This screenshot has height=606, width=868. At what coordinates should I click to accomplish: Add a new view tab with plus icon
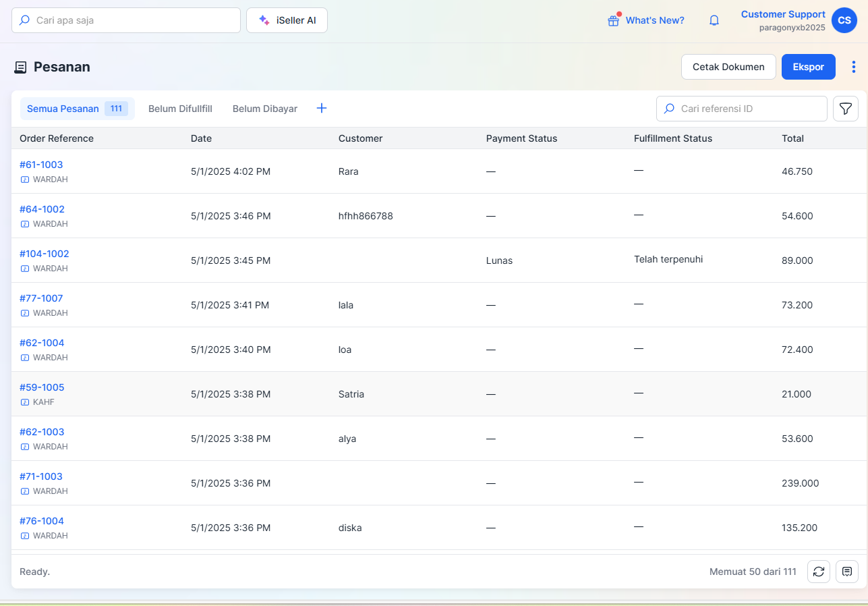click(x=322, y=108)
